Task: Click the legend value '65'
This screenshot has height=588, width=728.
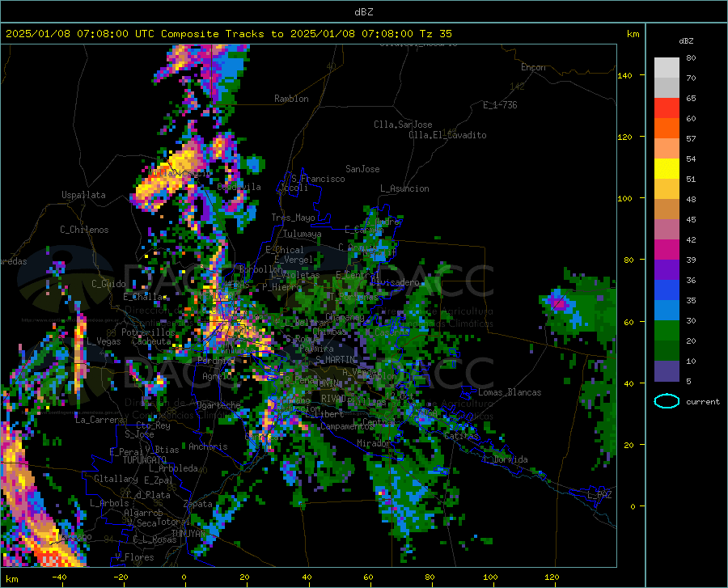Action: pos(691,99)
